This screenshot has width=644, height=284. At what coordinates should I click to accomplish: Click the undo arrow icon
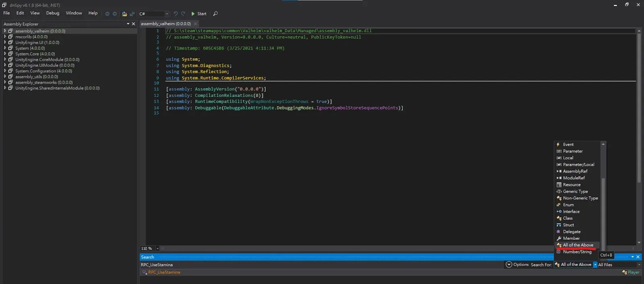pyautogui.click(x=175, y=14)
